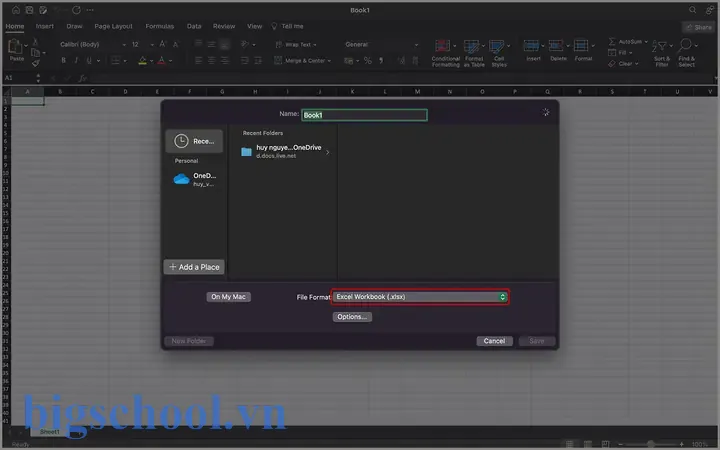Click the red font color letter A
This screenshot has height=450, width=720.
[x=161, y=60]
